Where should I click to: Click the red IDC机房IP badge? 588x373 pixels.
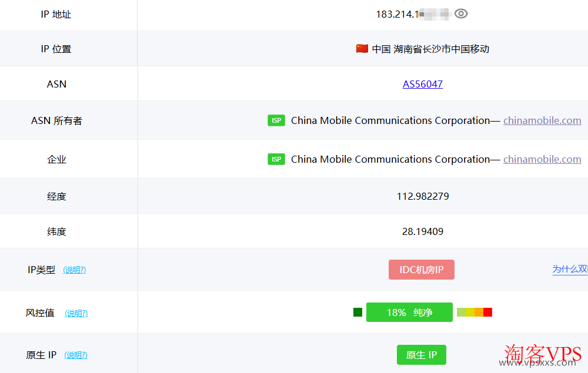422,269
